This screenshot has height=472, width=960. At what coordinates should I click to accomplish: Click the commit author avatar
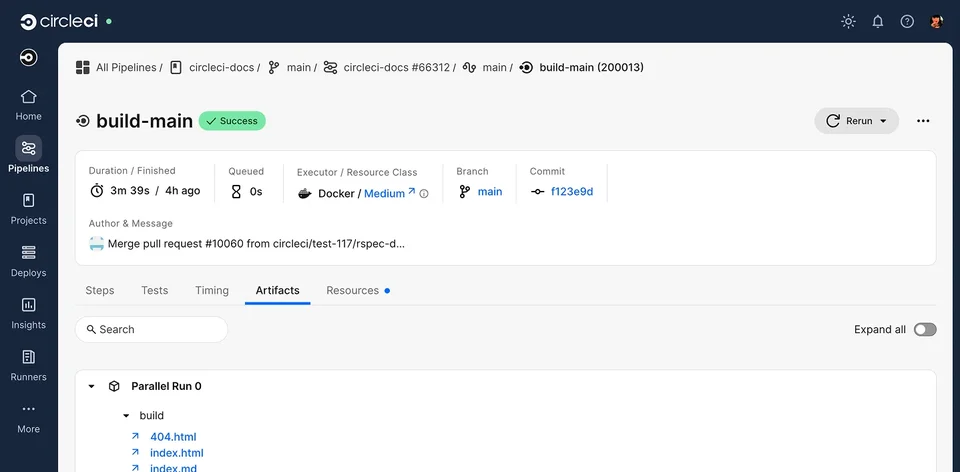tap(97, 244)
